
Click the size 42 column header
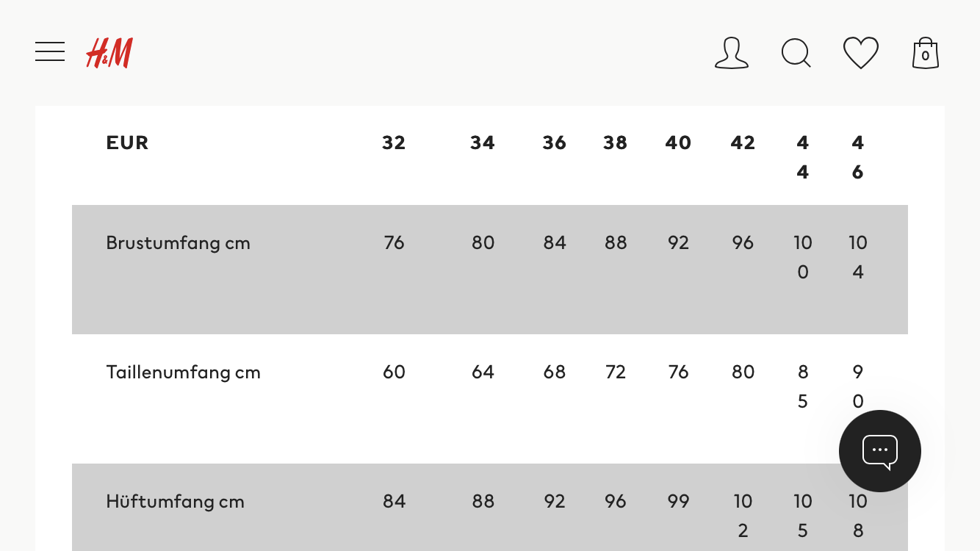pos(743,143)
